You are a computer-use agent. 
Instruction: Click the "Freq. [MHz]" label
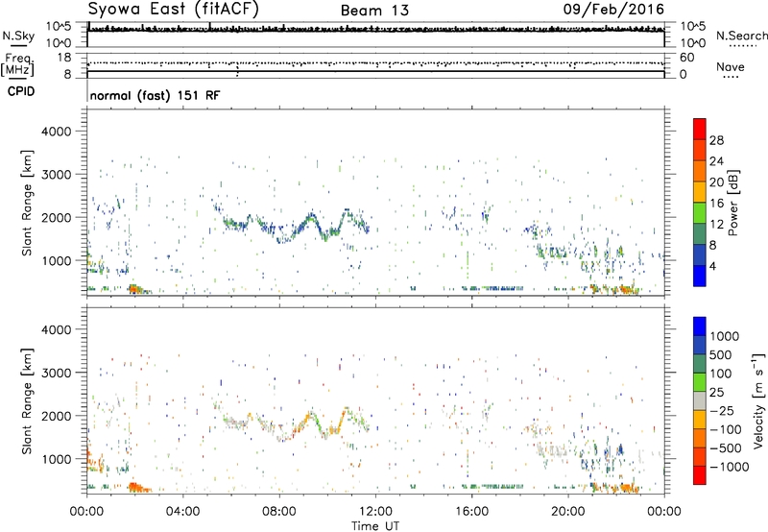tap(18, 64)
